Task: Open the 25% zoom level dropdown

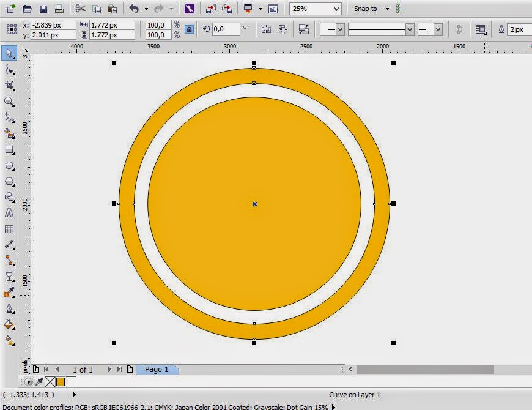Action: tap(336, 9)
